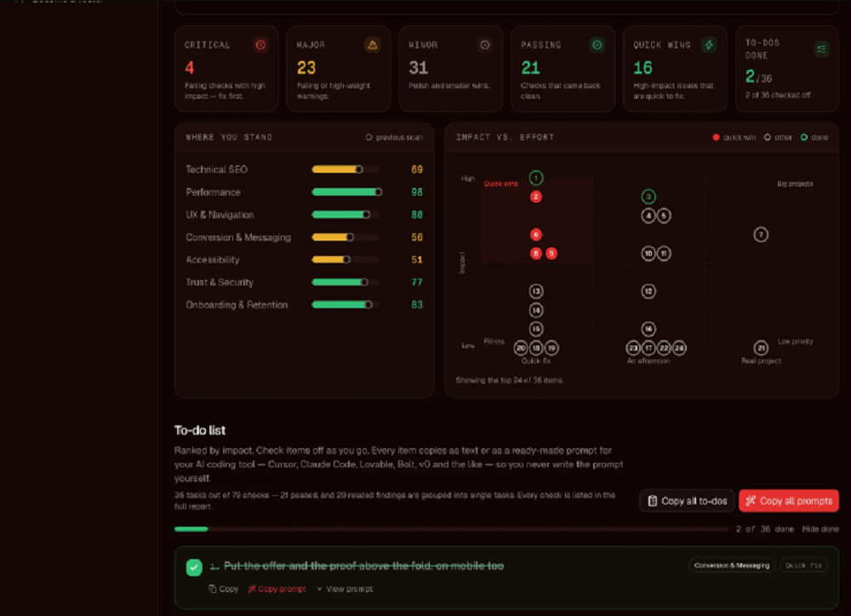This screenshot has width=851, height=616.
Task: Click the 'UX & Navigation' category label
Action: (220, 215)
